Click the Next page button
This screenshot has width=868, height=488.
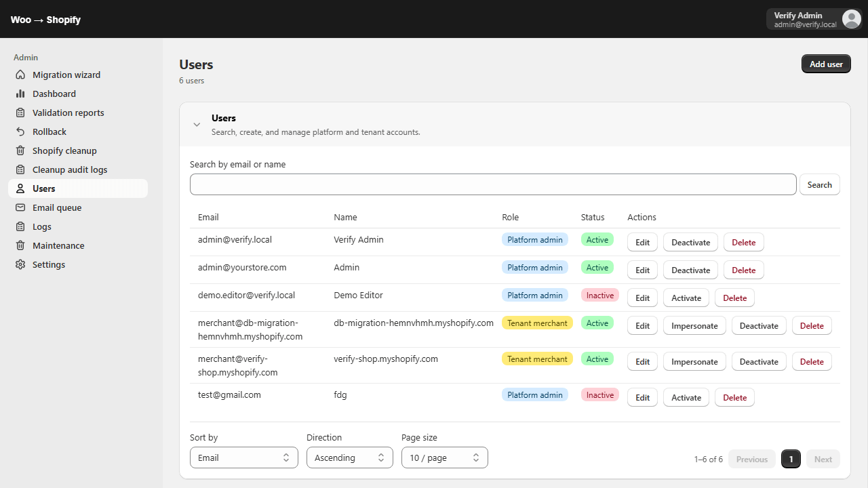point(823,459)
